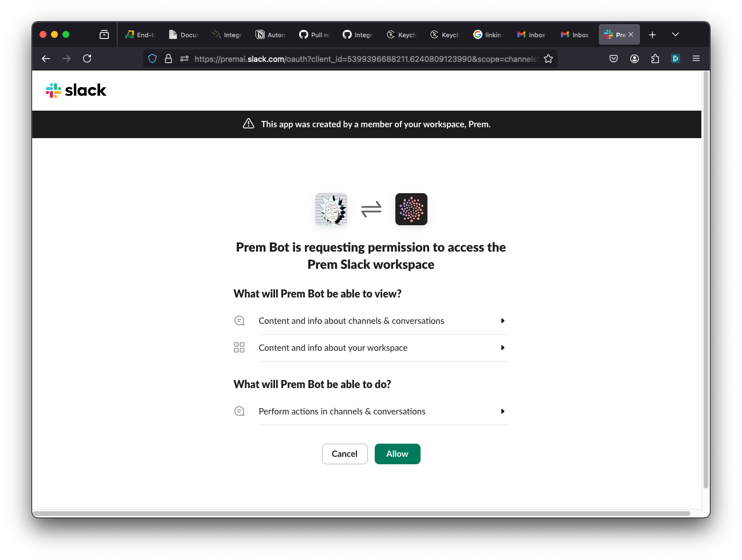This screenshot has width=742, height=560.
Task: Click the Cancel button
Action: (x=344, y=454)
